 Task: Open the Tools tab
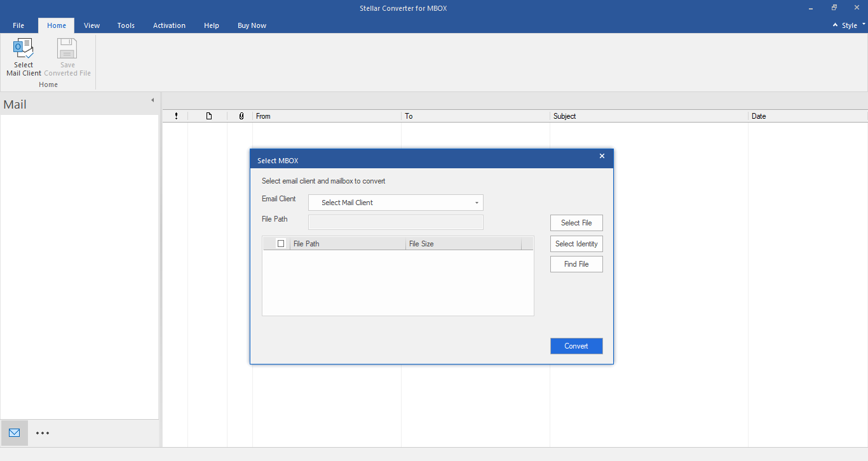tap(126, 25)
